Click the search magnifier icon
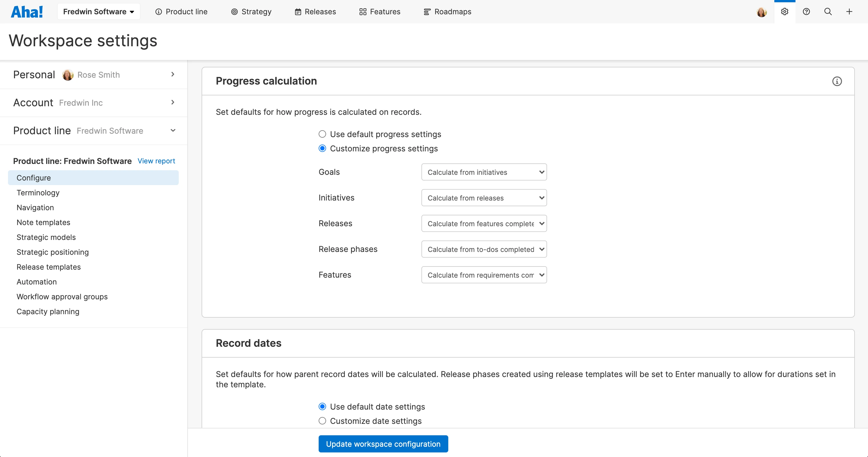Screen dimensions: 868x457 coord(827,12)
